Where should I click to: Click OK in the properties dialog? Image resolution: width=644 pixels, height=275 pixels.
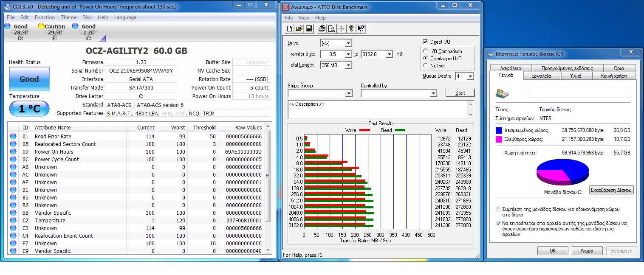click(x=553, y=250)
